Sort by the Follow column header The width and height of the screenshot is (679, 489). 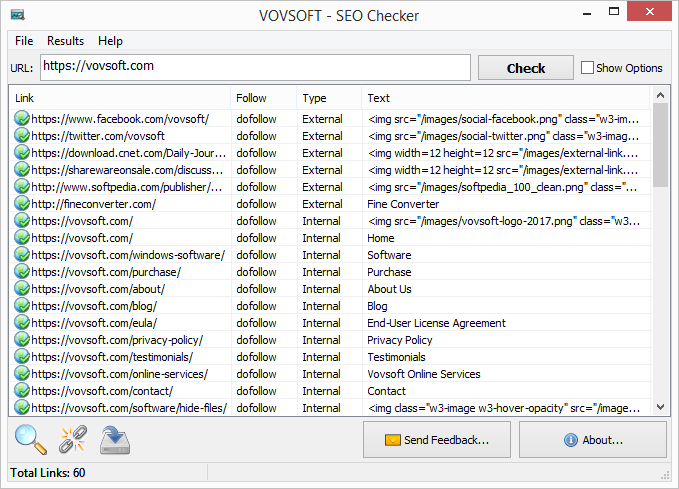click(264, 98)
